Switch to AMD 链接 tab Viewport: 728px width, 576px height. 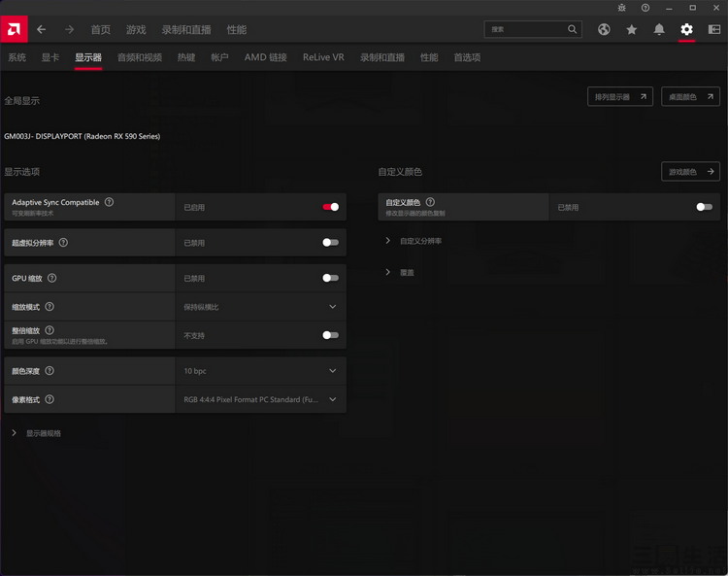pyautogui.click(x=266, y=57)
